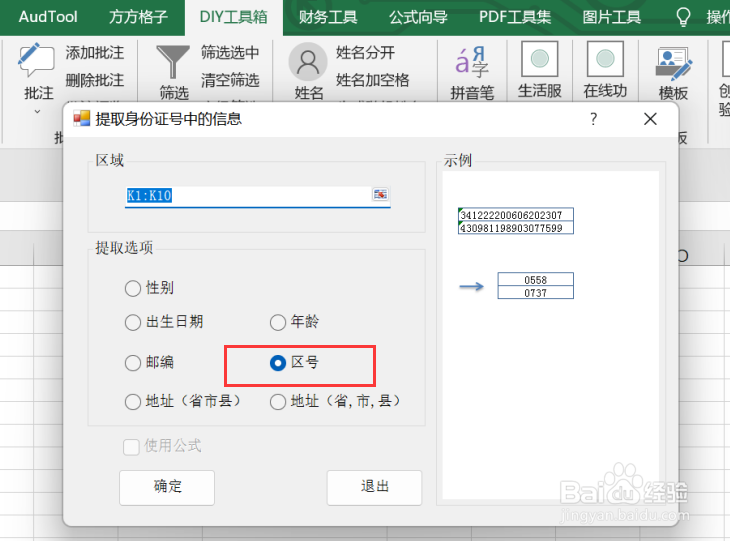
Task: Click the range selector icon in 区域 field
Action: [380, 194]
